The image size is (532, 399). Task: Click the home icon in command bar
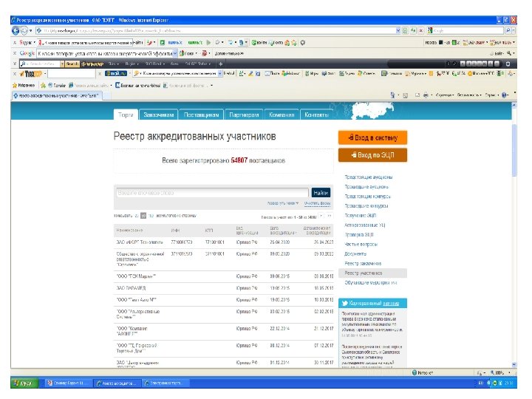[x=392, y=95]
